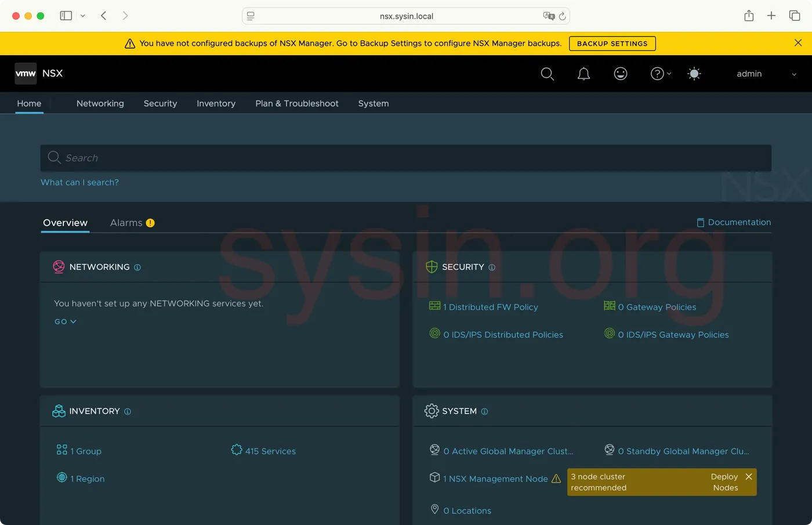
Task: Toggle the light/dark theme sun icon
Action: tap(694, 74)
